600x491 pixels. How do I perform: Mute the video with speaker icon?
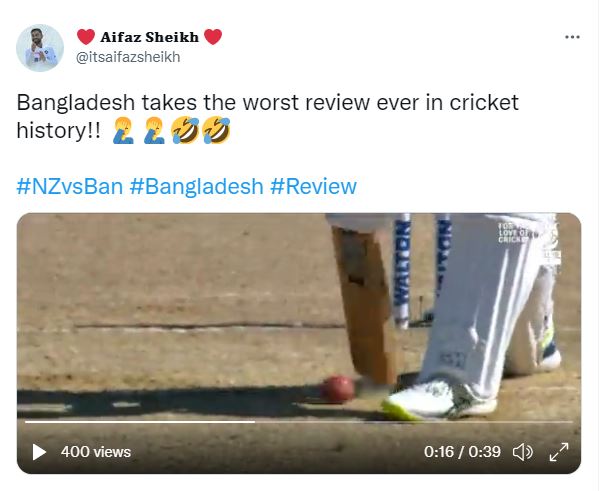tap(522, 452)
